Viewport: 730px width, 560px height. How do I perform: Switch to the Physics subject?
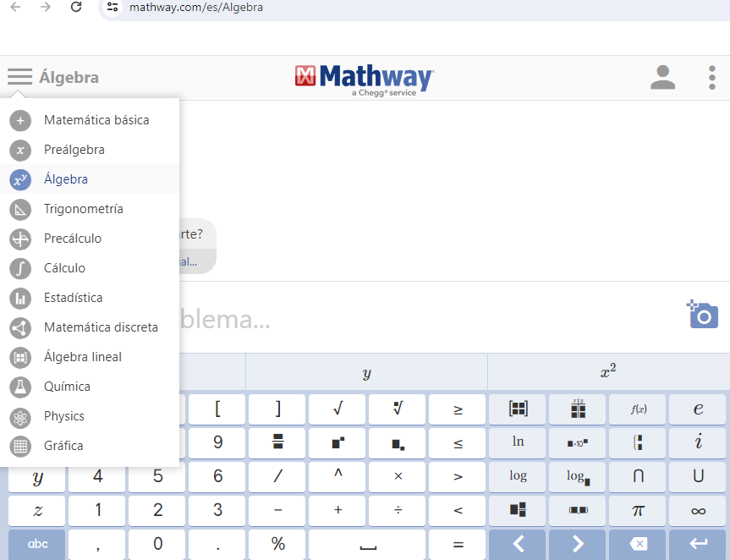point(90,416)
